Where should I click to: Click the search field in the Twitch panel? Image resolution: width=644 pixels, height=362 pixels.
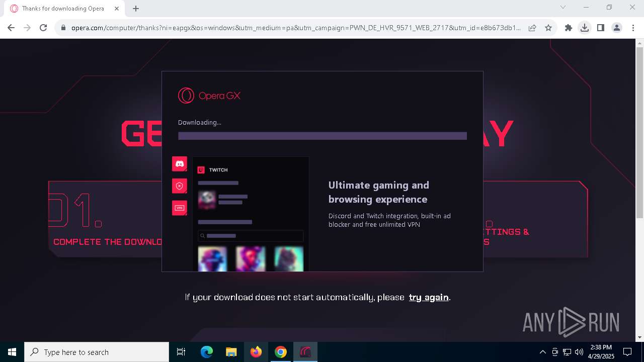pos(251,236)
